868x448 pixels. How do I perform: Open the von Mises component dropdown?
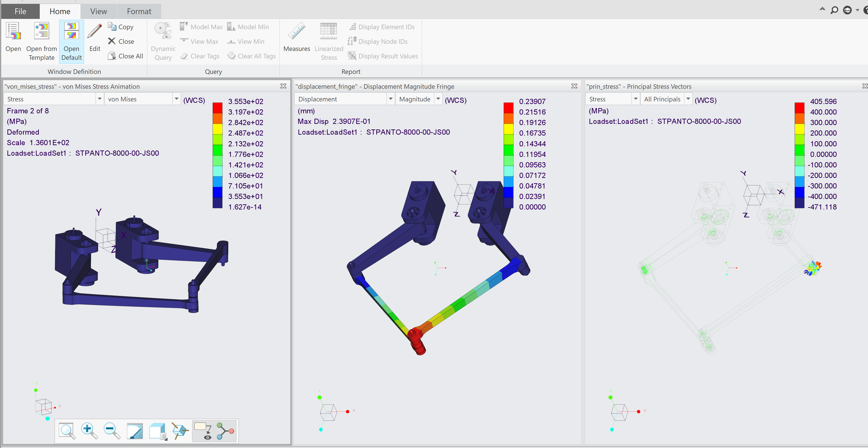pos(176,99)
